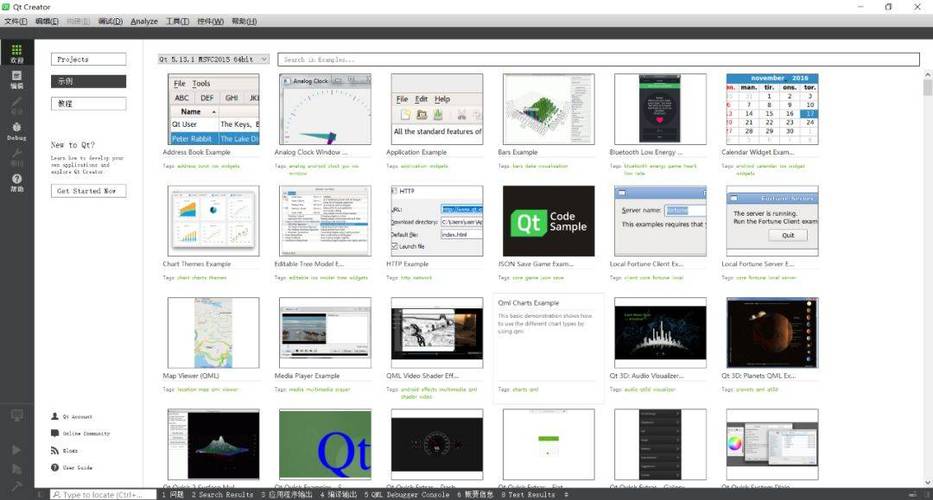Show the 4 编译输出 pane
The image size is (933, 500).
tap(338, 495)
